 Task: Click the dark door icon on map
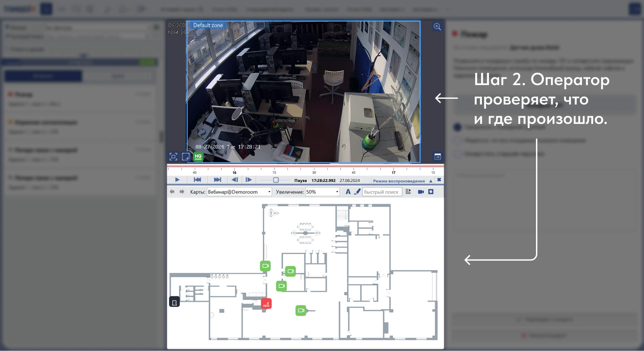(x=174, y=302)
